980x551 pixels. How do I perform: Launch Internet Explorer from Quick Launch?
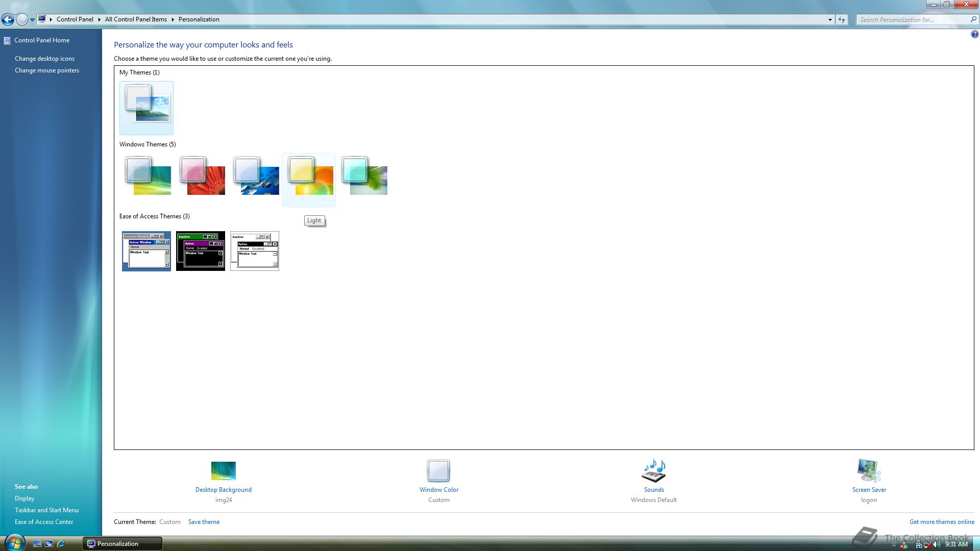coord(61,544)
